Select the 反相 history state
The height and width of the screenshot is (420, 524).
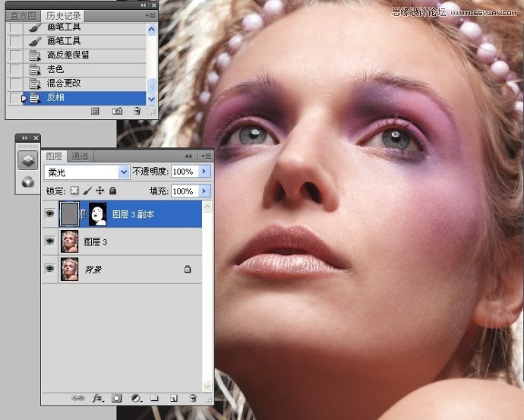[x=84, y=98]
